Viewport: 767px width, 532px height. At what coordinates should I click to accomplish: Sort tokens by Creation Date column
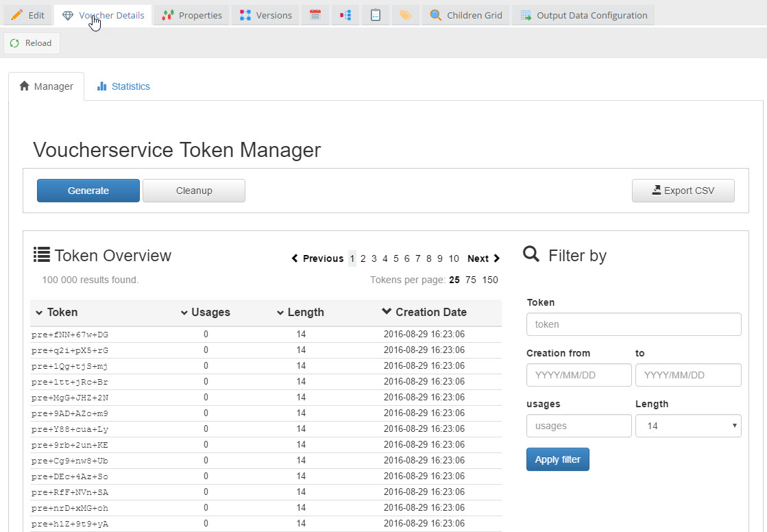tap(424, 312)
